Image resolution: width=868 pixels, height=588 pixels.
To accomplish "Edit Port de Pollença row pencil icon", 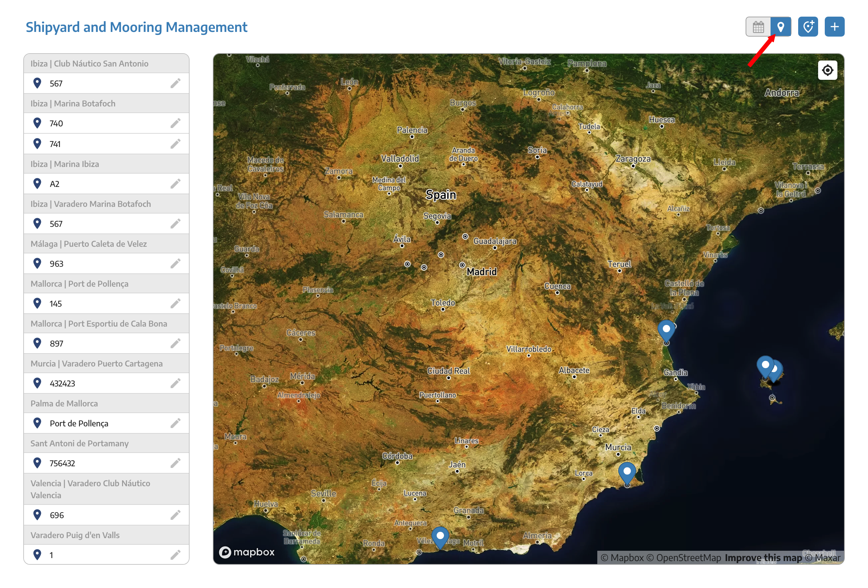I will click(x=176, y=423).
